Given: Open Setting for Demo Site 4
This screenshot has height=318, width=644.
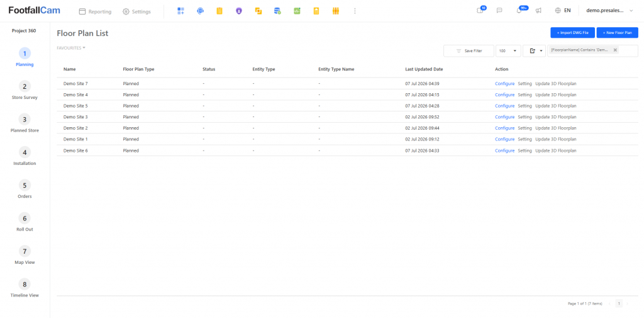Looking at the screenshot, I should point(525,94).
